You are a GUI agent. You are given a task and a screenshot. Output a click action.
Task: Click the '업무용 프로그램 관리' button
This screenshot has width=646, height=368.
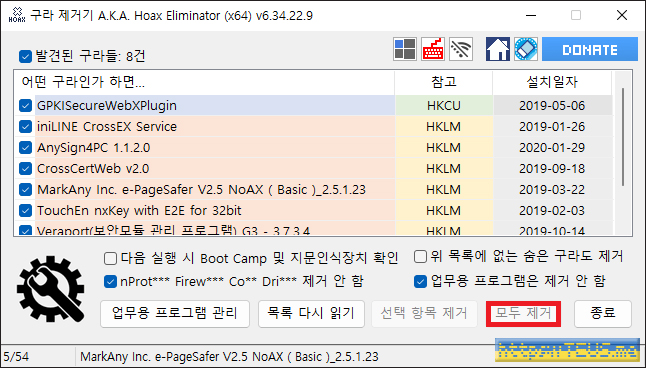coord(175,314)
